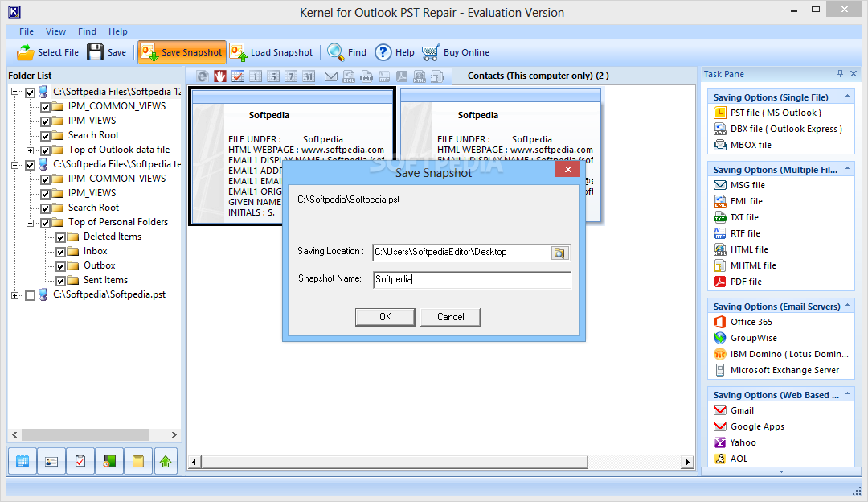The width and height of the screenshot is (868, 502).
Task: Toggle the Inbox folder checkbox
Action: tap(61, 252)
